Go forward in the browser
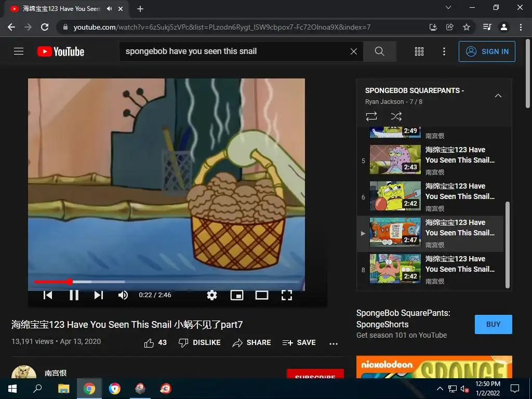This screenshot has height=399, width=532. [x=28, y=27]
